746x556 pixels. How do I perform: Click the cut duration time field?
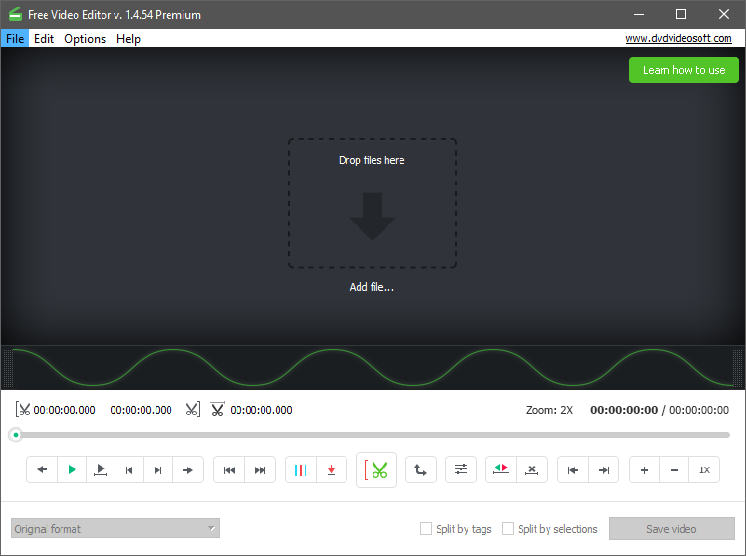(x=261, y=410)
